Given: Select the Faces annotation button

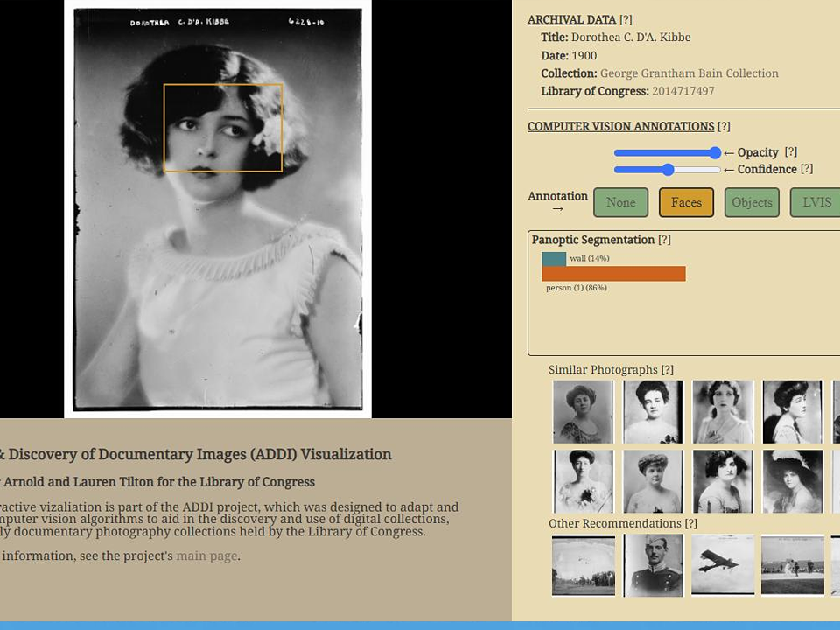Looking at the screenshot, I should [686, 202].
